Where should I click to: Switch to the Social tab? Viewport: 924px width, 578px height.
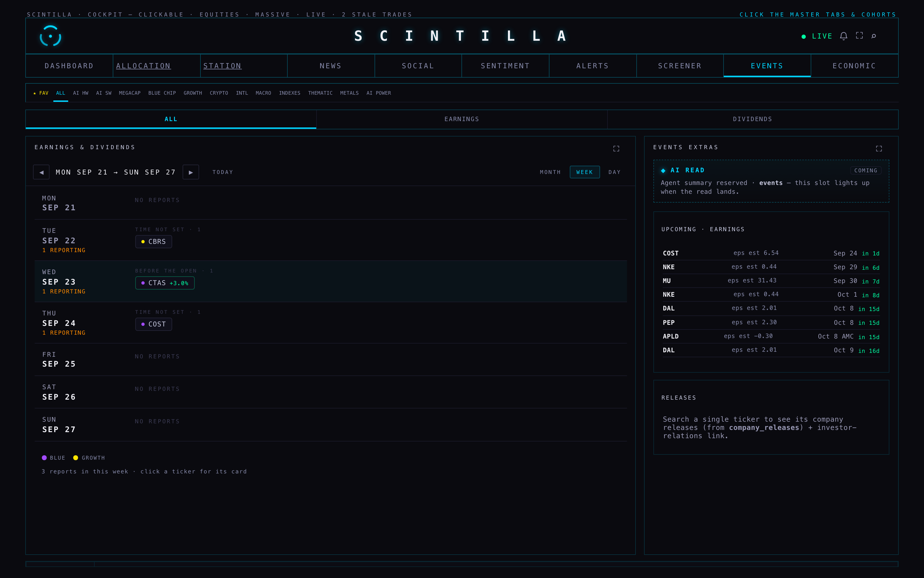[x=418, y=66]
